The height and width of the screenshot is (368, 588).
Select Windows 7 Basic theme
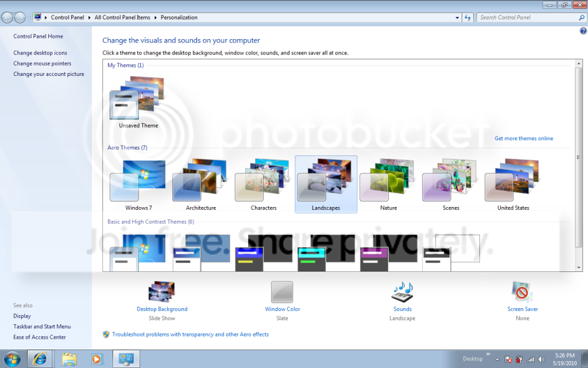point(138,253)
